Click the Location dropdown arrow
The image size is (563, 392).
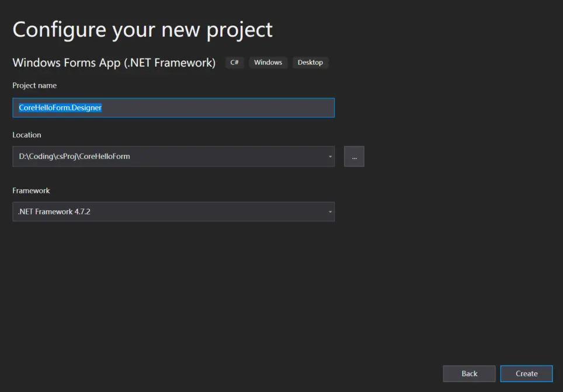pyautogui.click(x=330, y=157)
